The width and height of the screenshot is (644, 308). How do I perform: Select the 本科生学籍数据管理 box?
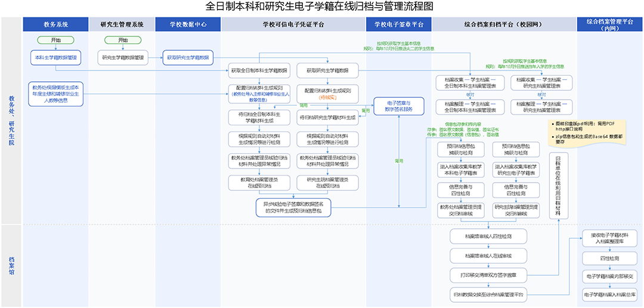(x=56, y=57)
